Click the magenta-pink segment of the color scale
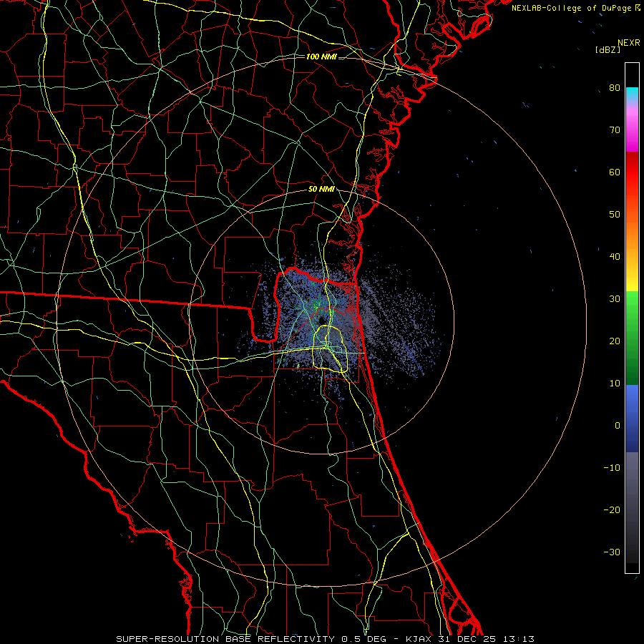Screen dimensions: 644x644 coord(632,127)
